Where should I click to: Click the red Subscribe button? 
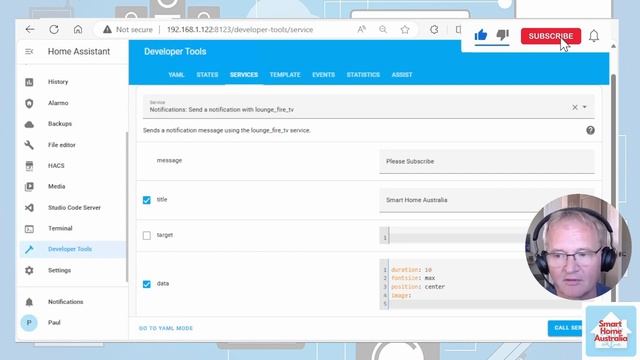coord(551,36)
